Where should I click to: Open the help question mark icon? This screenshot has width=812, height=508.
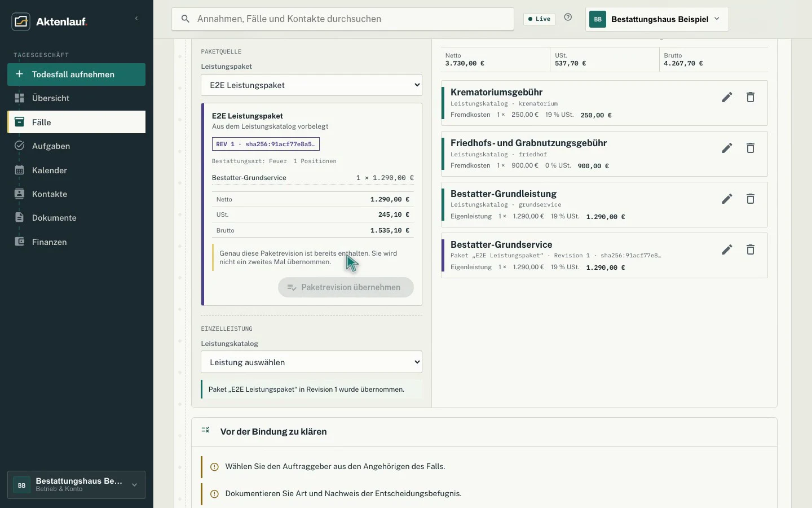click(x=568, y=17)
